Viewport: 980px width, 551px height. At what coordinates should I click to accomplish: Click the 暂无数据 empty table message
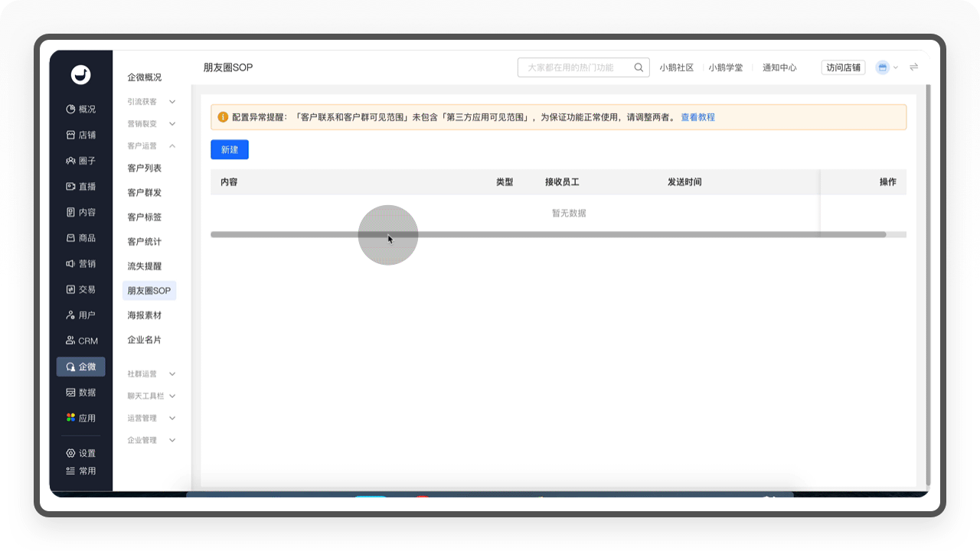click(x=569, y=214)
